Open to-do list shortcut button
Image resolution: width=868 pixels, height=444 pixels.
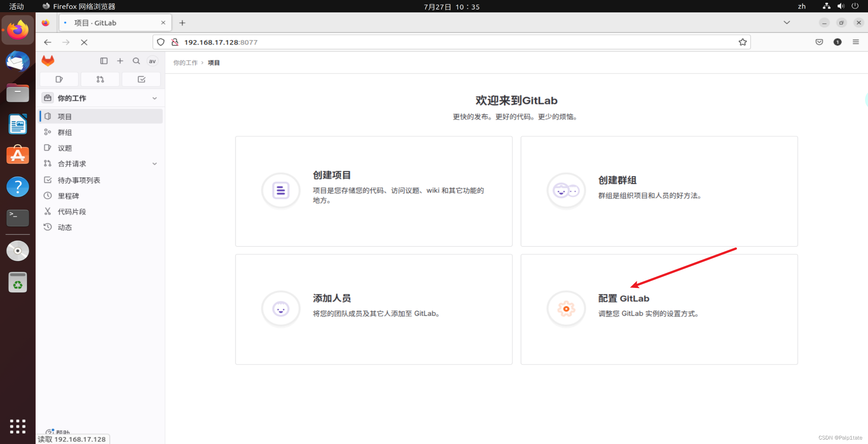(x=141, y=79)
